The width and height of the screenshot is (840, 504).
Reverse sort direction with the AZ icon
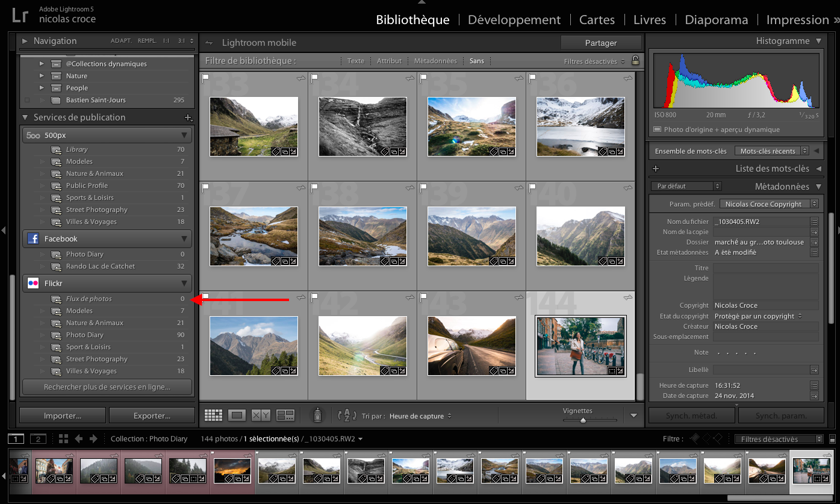[x=347, y=415]
